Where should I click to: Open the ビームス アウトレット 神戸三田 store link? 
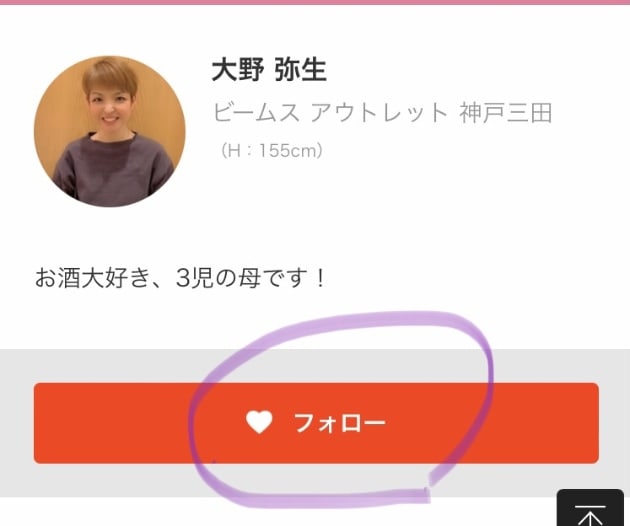tap(382, 113)
